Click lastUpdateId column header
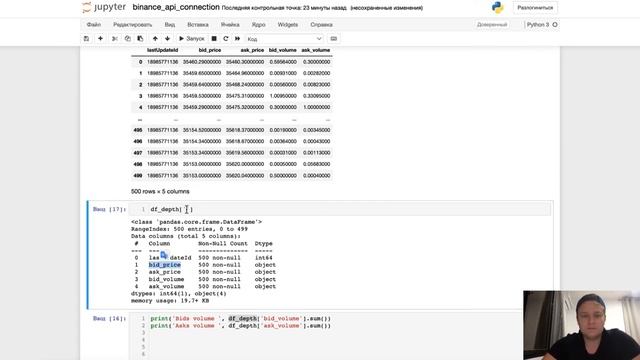The image size is (640, 360). click(x=162, y=50)
